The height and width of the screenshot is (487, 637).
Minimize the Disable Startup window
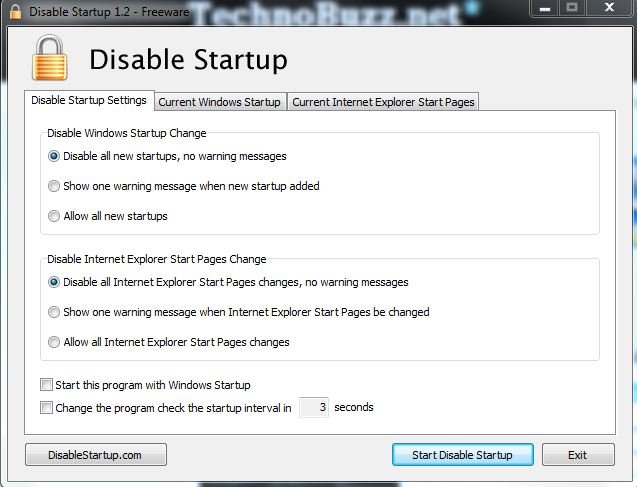(545, 8)
